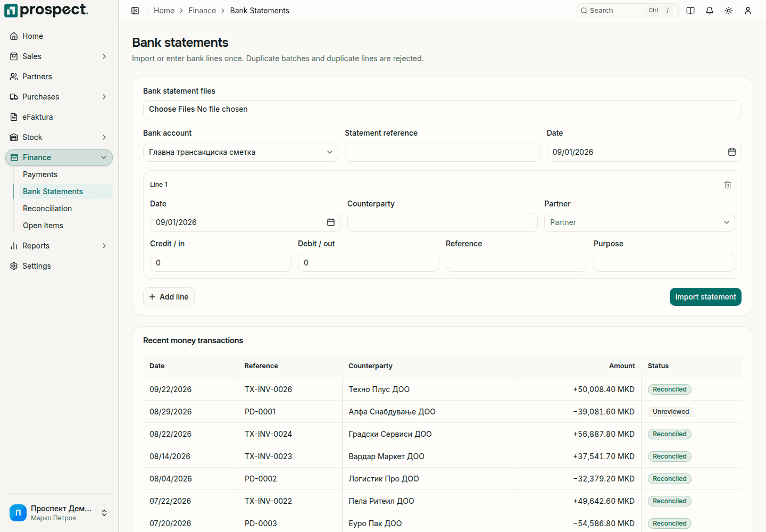Click the Credit / in amount field
Viewport: 766px width, 532px height.
[221, 262]
